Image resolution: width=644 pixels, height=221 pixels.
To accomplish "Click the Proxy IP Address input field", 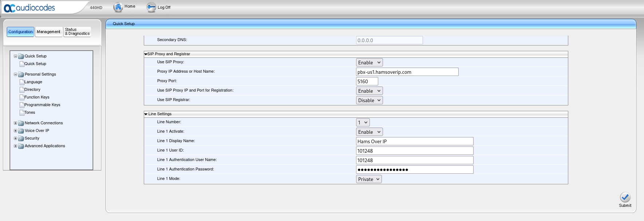I will pos(407,72).
